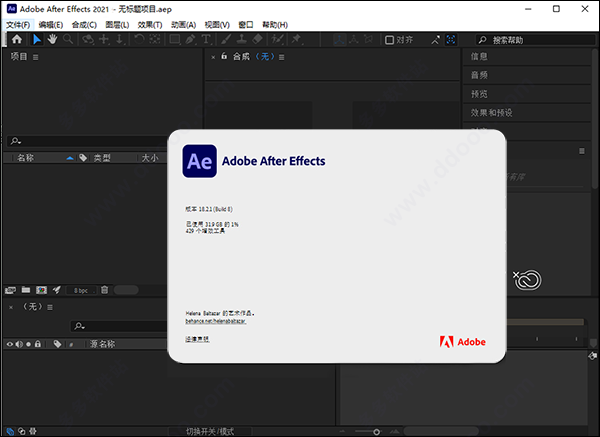Sort by the 类型 column header
Image resolution: width=600 pixels, height=437 pixels.
[102, 158]
